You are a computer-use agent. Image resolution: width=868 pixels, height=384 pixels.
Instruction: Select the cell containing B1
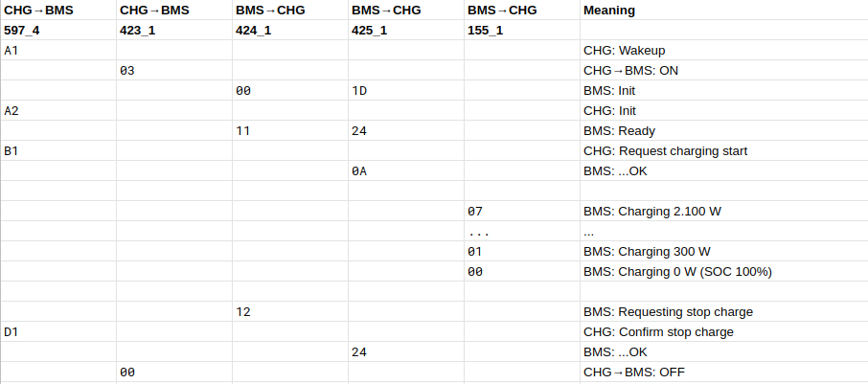58,151
